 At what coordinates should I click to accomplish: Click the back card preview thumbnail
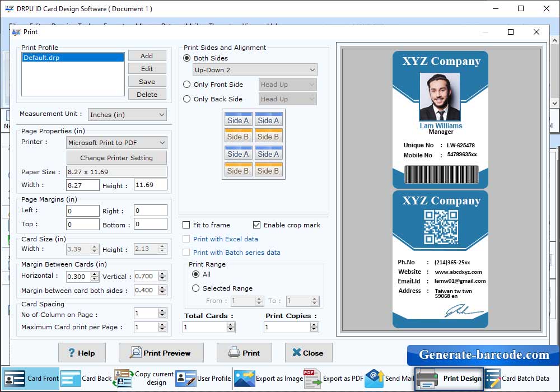(x=440, y=259)
